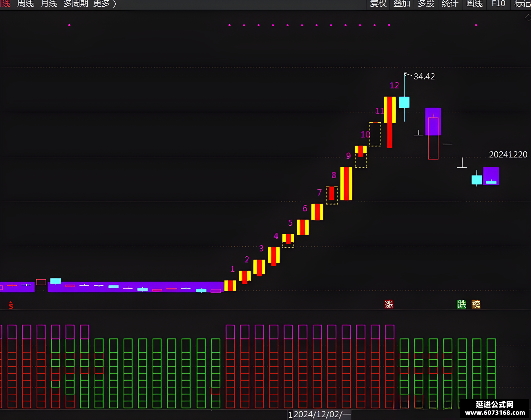Click the red S signal icon
Screen dimensions: 531x420
click(11, 305)
